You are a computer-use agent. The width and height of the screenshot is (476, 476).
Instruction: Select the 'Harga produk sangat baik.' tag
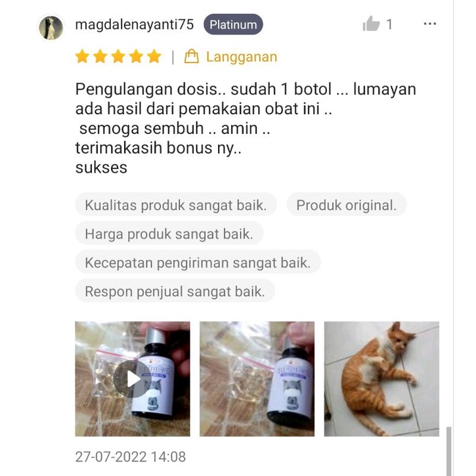[x=169, y=234]
